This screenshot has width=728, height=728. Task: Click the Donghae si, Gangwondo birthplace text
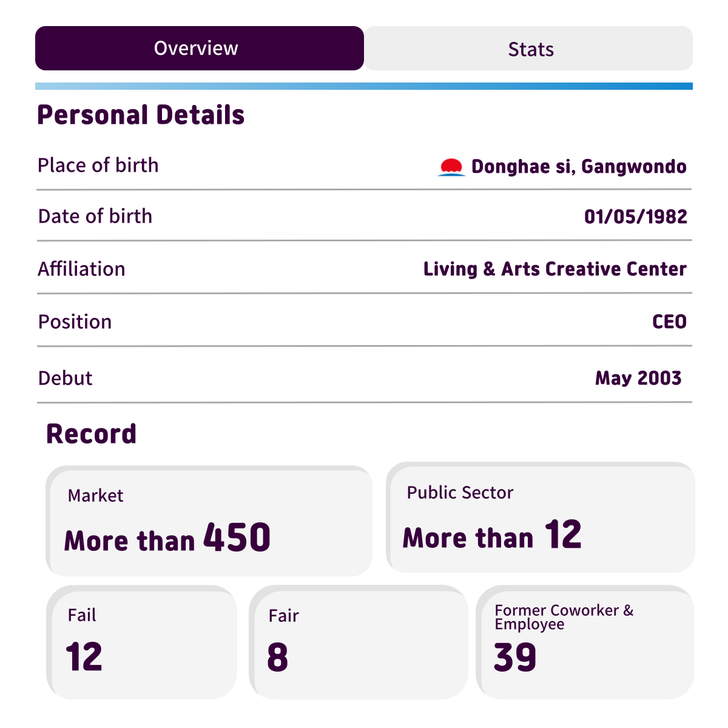[579, 167]
